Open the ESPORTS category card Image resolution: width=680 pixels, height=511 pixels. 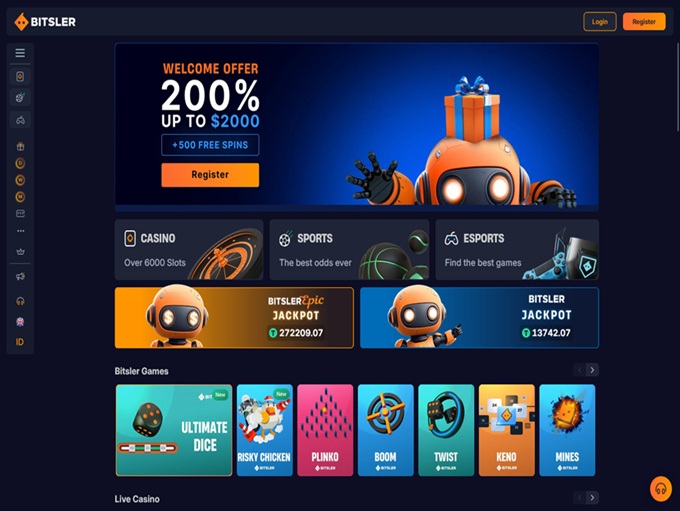(517, 249)
